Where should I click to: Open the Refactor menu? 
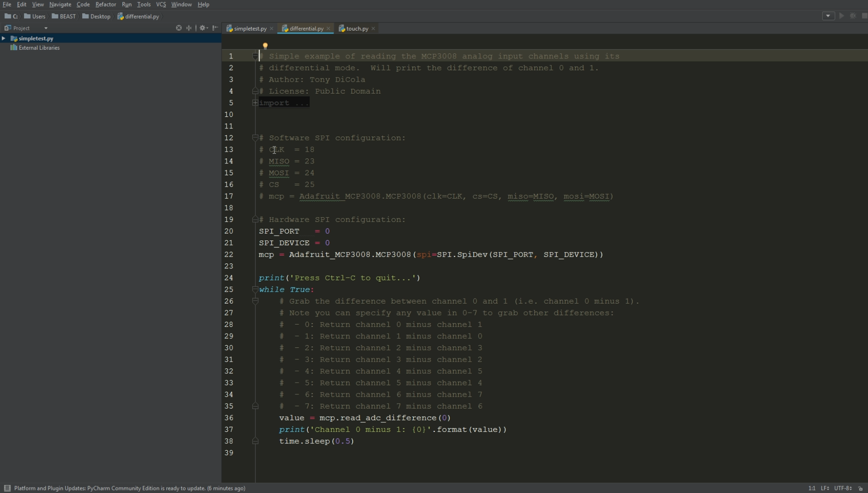105,5
